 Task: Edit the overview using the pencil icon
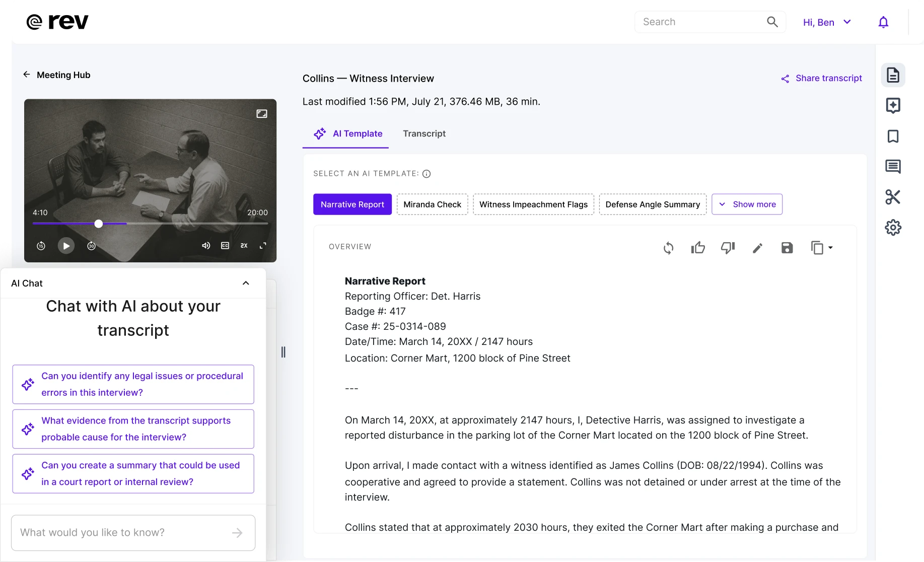pyautogui.click(x=757, y=248)
